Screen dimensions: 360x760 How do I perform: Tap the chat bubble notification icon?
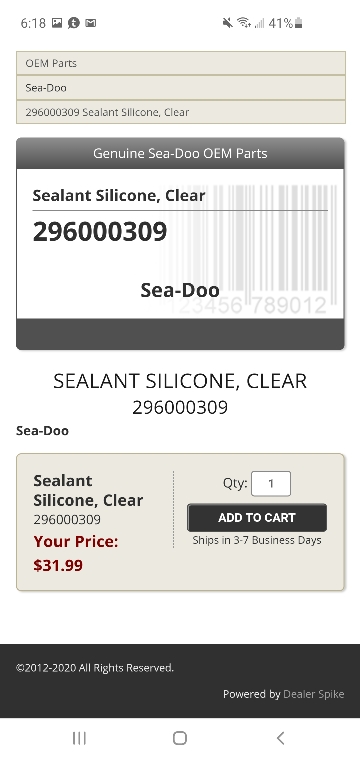coord(74,22)
